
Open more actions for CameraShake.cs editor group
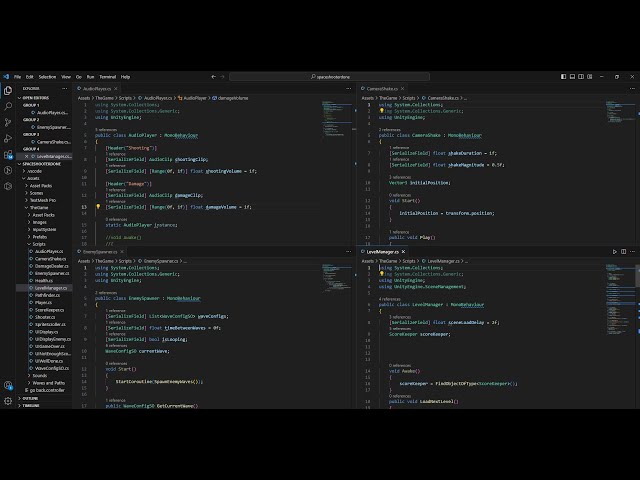click(x=632, y=89)
